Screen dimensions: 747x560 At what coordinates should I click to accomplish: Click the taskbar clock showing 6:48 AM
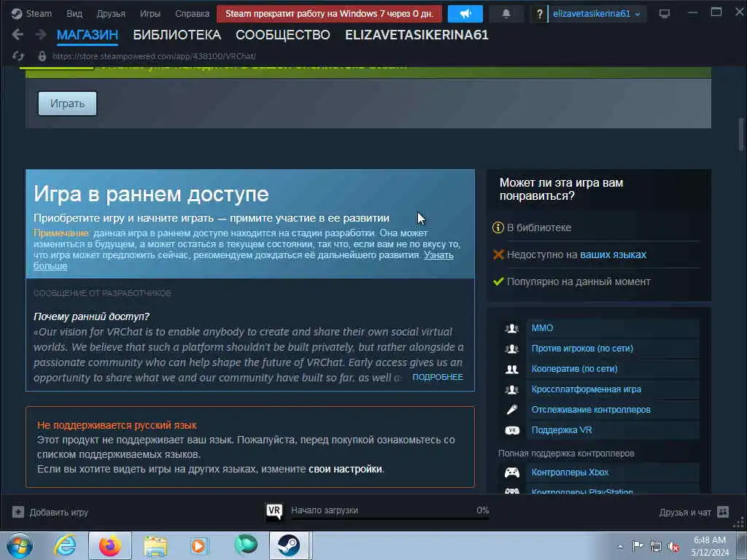(x=710, y=546)
